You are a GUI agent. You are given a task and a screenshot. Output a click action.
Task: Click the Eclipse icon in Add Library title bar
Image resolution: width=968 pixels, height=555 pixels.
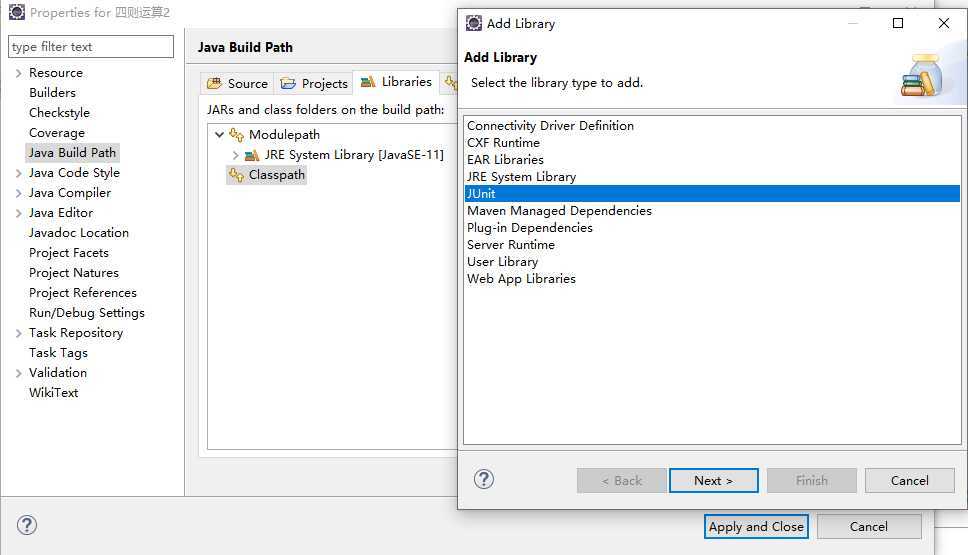(473, 23)
